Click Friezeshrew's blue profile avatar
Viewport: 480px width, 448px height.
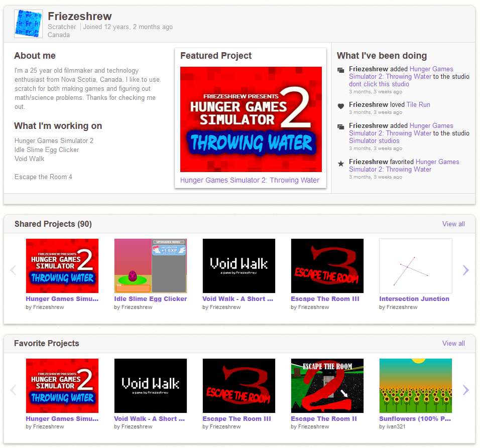tap(29, 24)
